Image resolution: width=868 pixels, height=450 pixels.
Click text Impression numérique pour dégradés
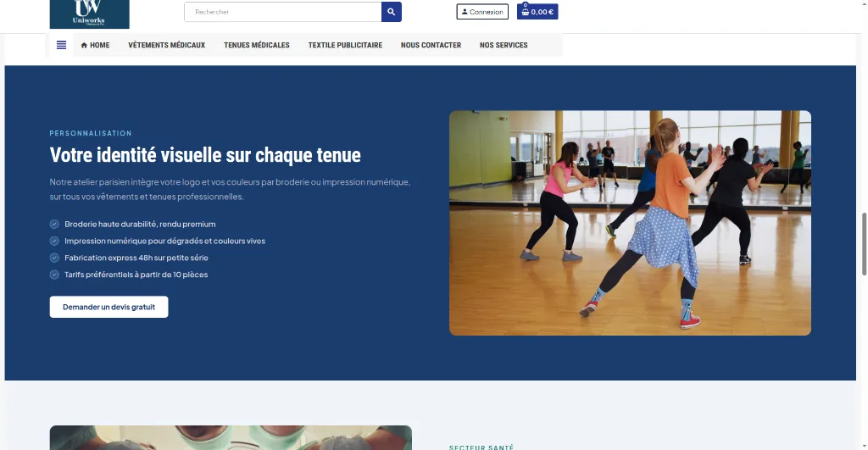165,241
